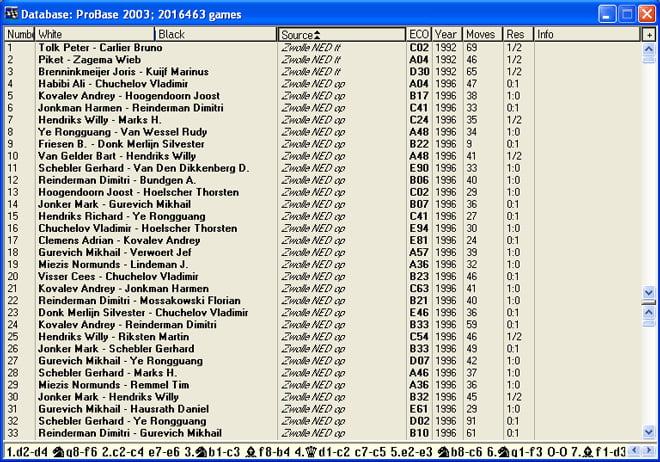
Task: Click the Year column header
Action: (447, 34)
